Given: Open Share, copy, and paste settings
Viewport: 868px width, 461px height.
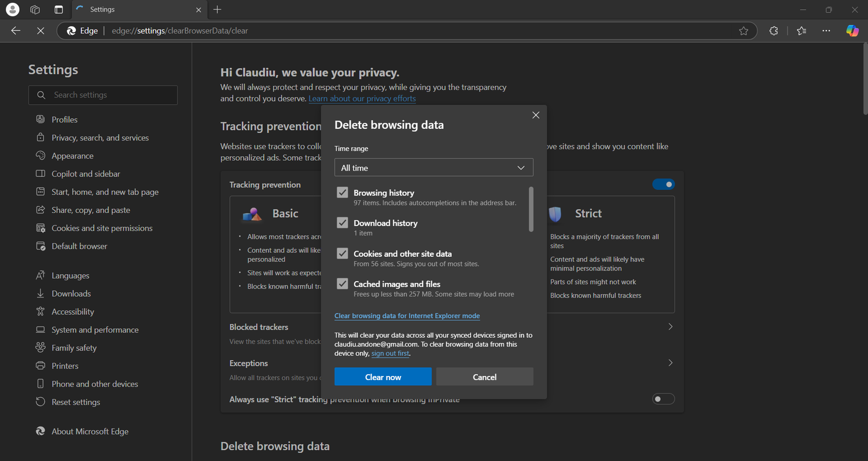Looking at the screenshot, I should [x=91, y=210].
